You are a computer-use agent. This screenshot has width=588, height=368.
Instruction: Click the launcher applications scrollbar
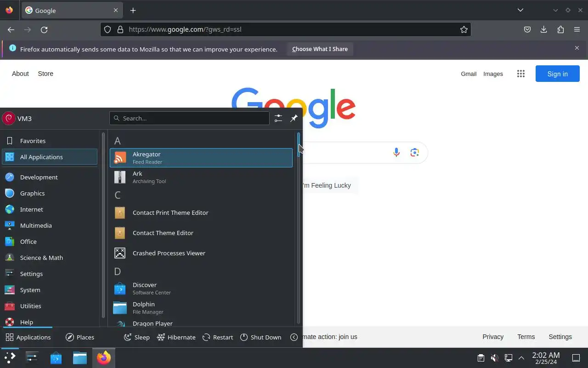pyautogui.click(x=299, y=145)
